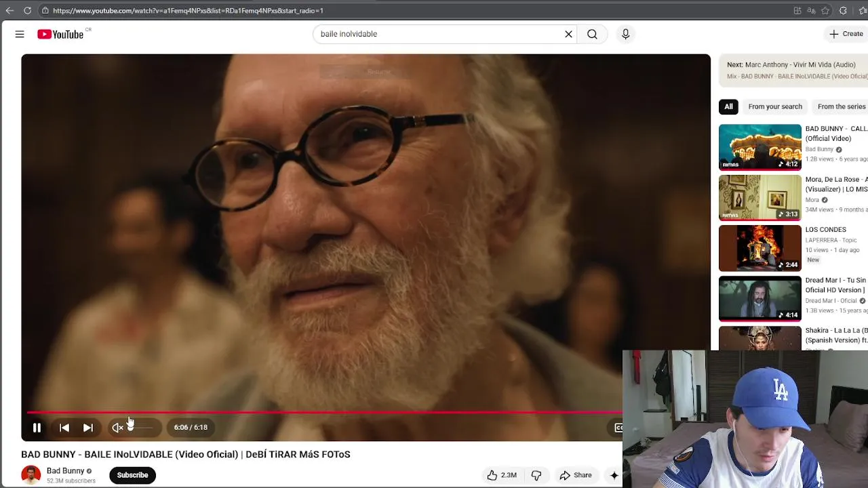Clear the search box text
This screenshot has width=868, height=488.
click(x=568, y=34)
